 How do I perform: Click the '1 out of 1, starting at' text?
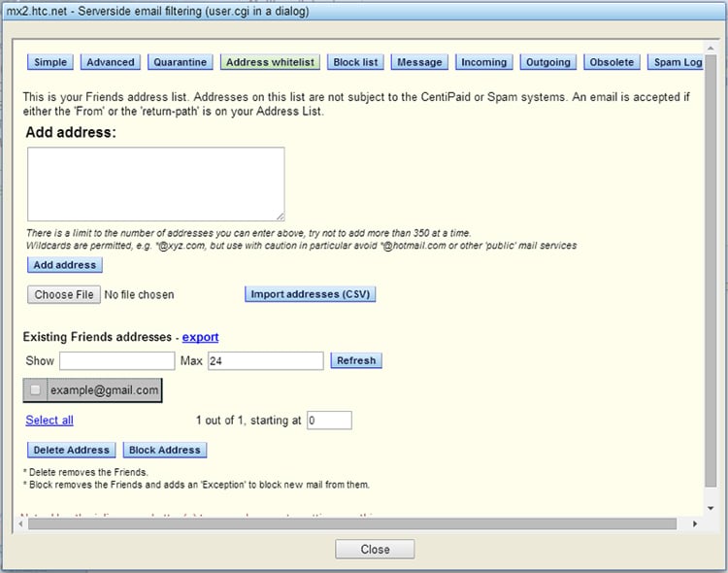tap(248, 421)
